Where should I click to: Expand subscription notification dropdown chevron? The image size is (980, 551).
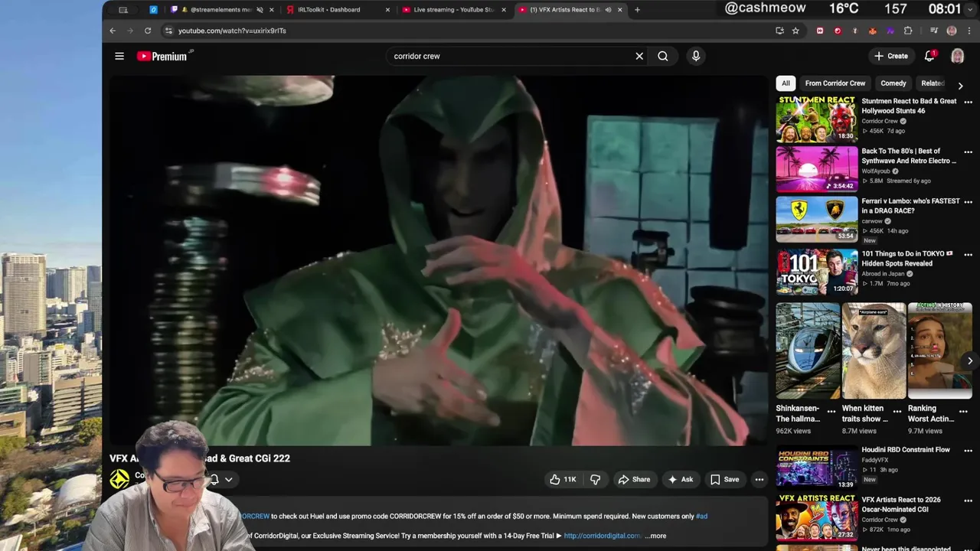pos(228,480)
